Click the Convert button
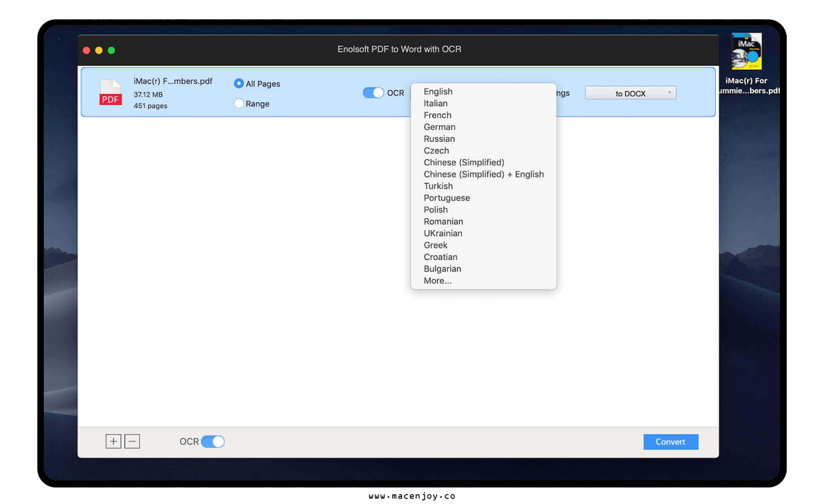 pos(671,442)
